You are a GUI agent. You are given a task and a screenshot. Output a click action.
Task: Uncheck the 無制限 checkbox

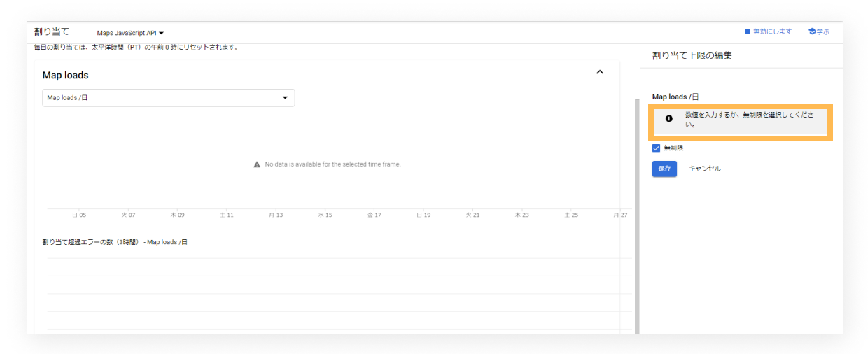657,148
